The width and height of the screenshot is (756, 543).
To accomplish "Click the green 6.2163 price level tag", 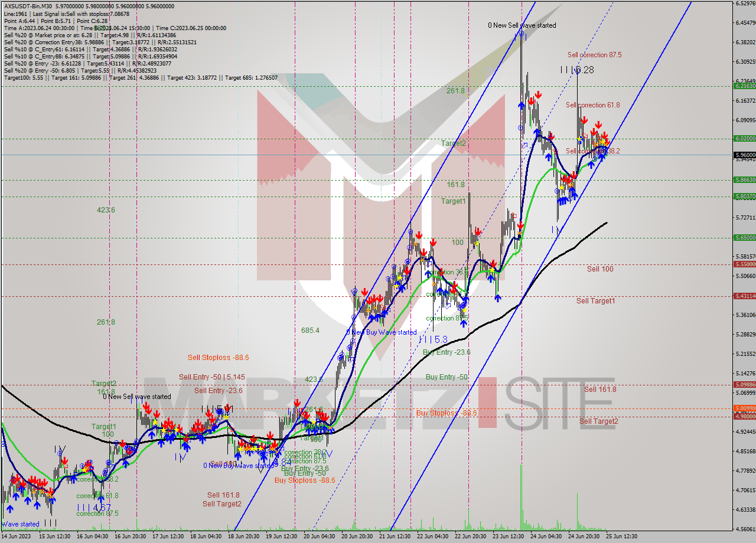I will pyautogui.click(x=745, y=86).
